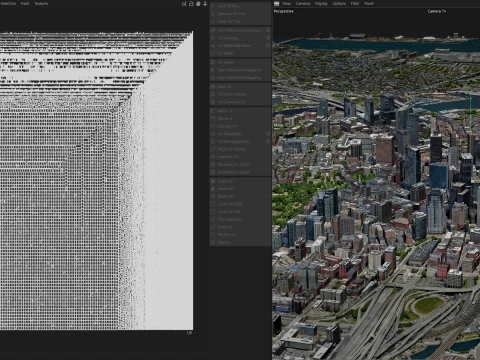Run Align UV Islands command

[x=240, y=149]
